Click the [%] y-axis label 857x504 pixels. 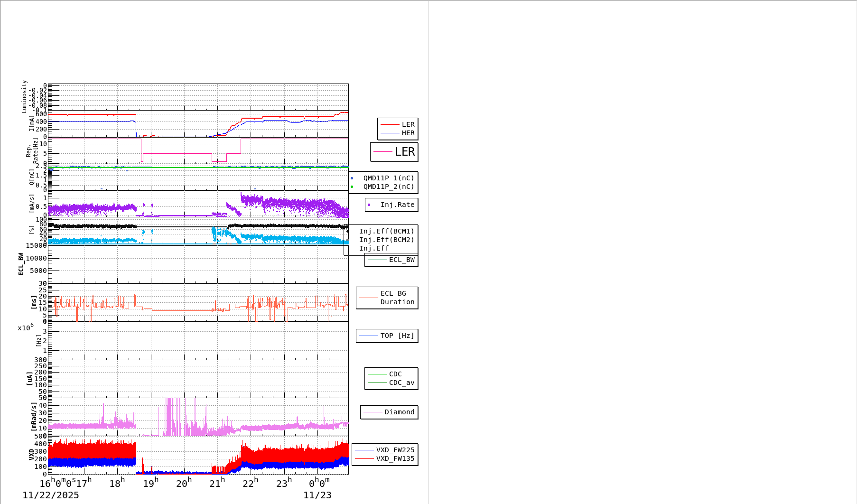click(32, 230)
